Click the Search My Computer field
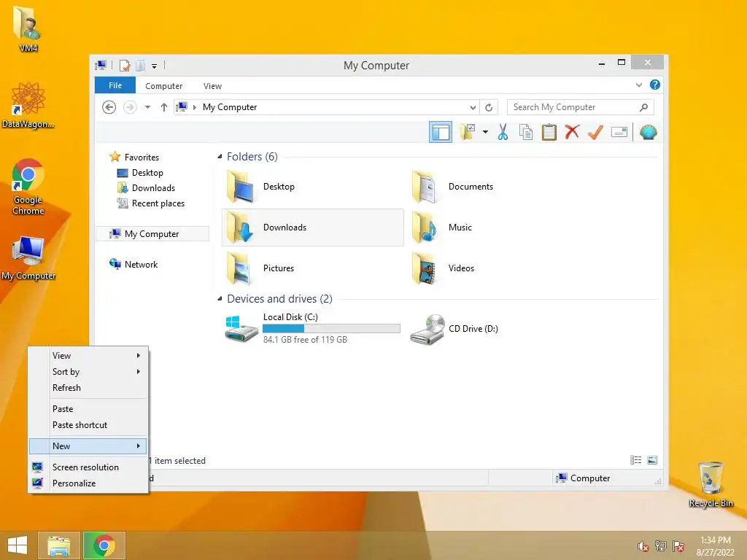This screenshot has width=747, height=560. pos(580,107)
